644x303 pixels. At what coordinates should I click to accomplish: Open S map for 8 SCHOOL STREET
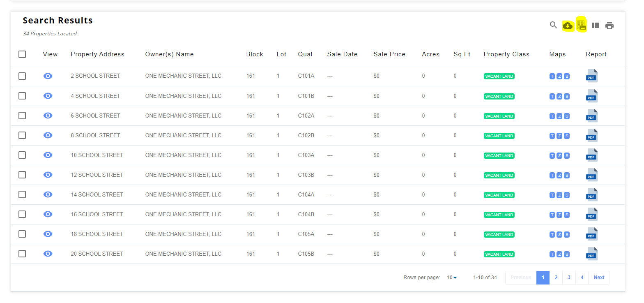coord(567,136)
